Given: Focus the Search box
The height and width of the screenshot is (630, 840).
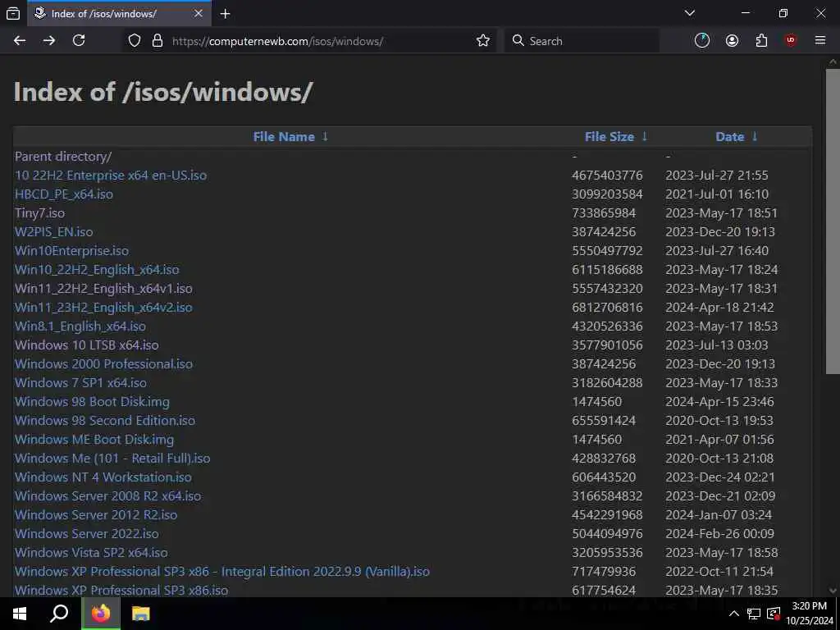Looking at the screenshot, I should (582, 41).
